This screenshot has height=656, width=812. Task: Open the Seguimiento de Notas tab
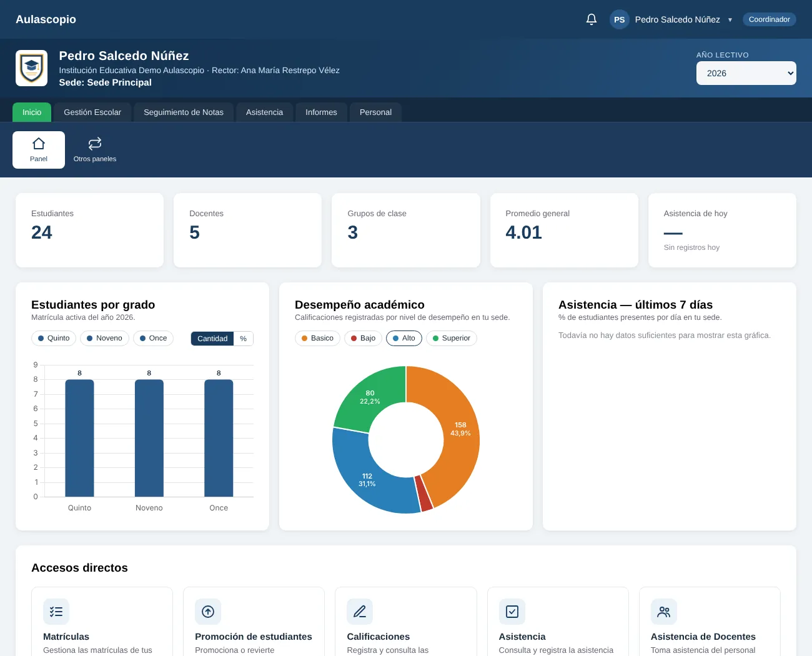coord(184,112)
